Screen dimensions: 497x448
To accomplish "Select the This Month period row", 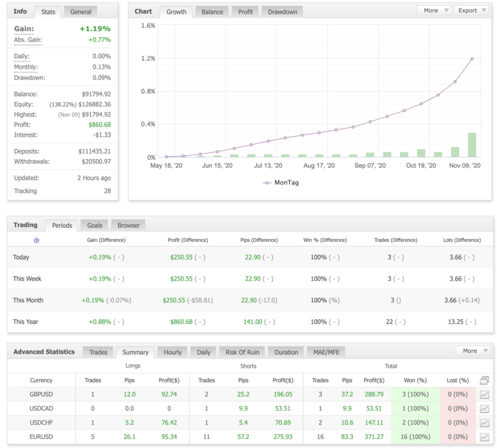I will [250, 300].
